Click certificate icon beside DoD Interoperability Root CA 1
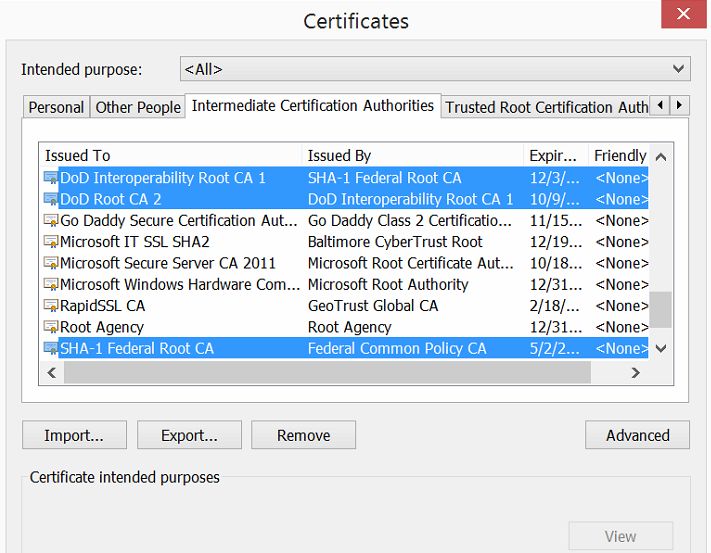This screenshot has height=553, width=711. pyautogui.click(x=51, y=178)
